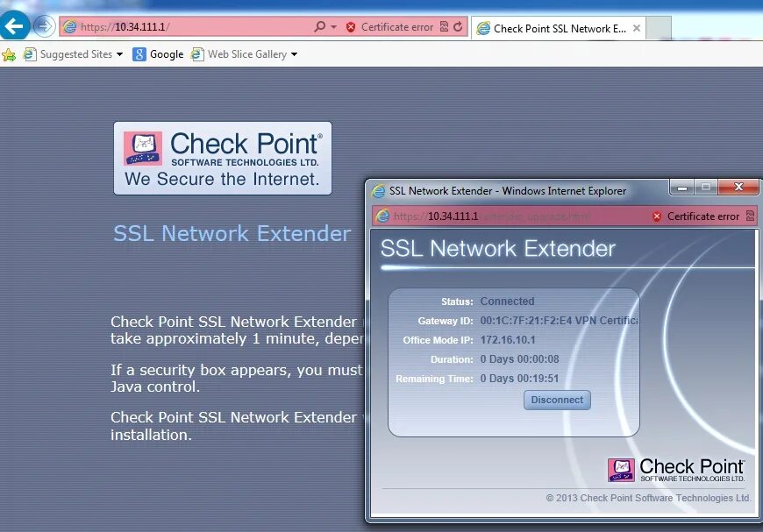Click the Status value Connected
The height and width of the screenshot is (532, 763).
[x=507, y=301]
